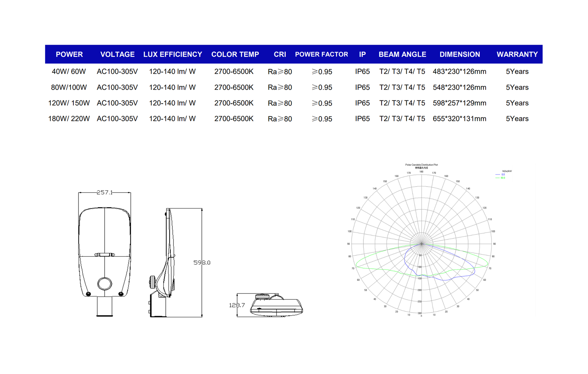Click the 655*320*131mm dimension cell
This screenshot has width=588, height=374.
click(459, 119)
